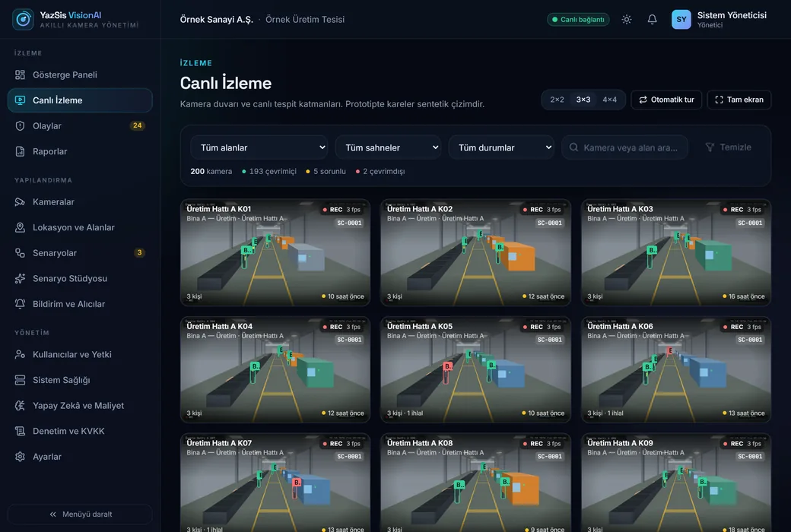Click the camera search input field
Viewport: 791px width, 532px height.
click(x=624, y=147)
